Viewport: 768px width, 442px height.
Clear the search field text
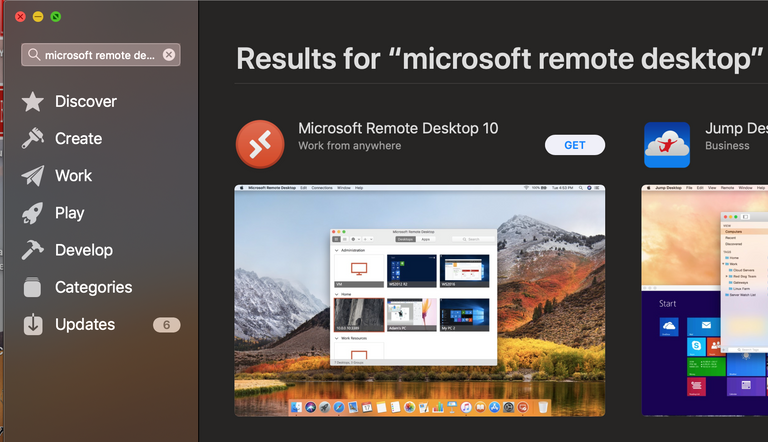(x=169, y=54)
